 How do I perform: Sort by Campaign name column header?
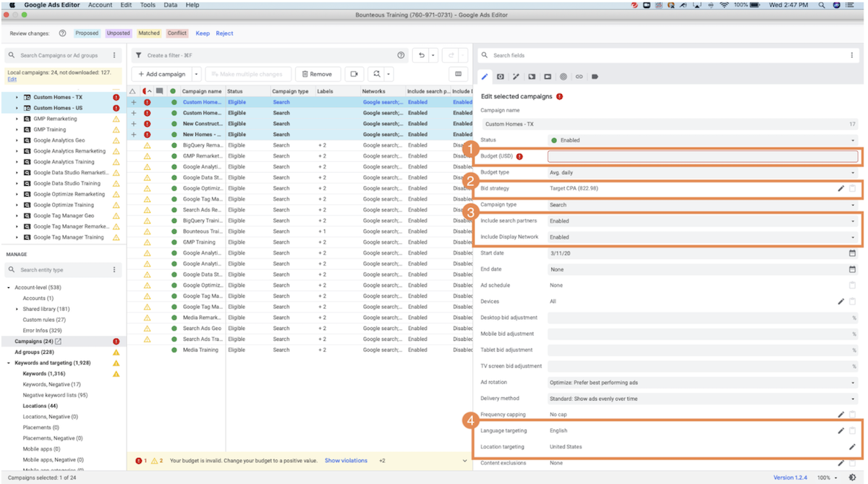coord(202,91)
